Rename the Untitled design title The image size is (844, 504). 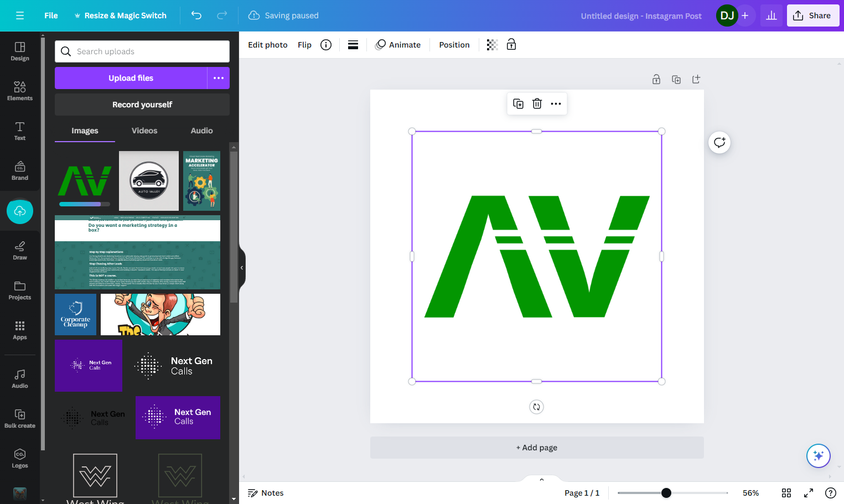(x=641, y=16)
